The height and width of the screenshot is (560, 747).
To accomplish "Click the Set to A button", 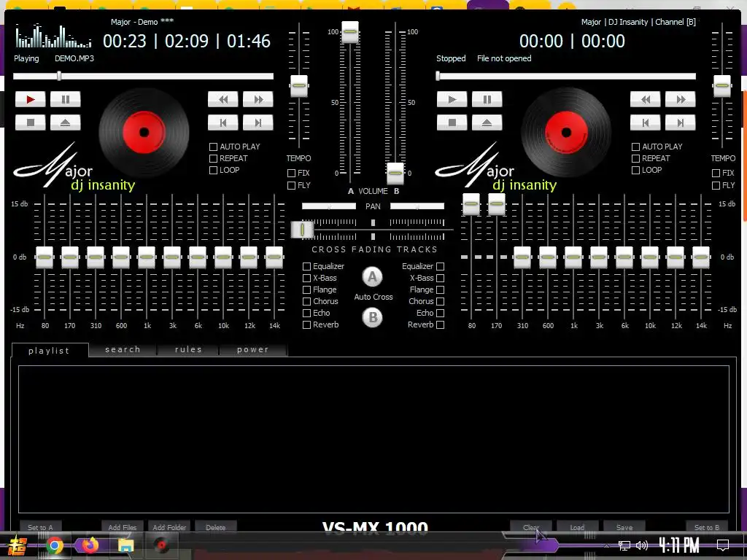I will pos(41,527).
